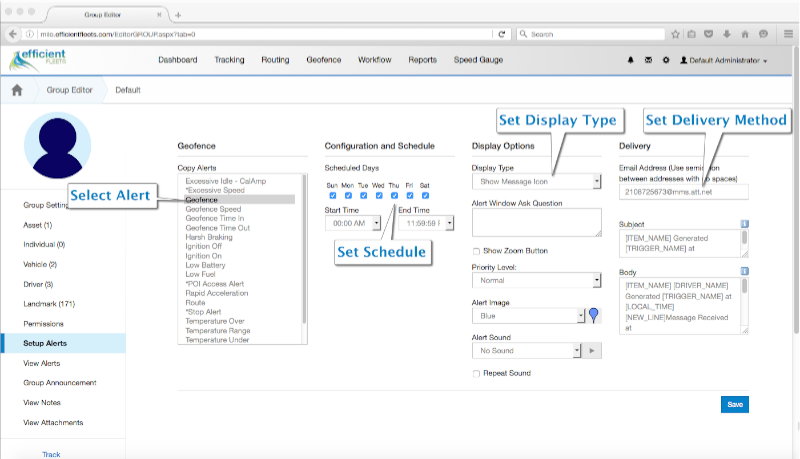Open the Default Administrator user menu

(x=724, y=60)
